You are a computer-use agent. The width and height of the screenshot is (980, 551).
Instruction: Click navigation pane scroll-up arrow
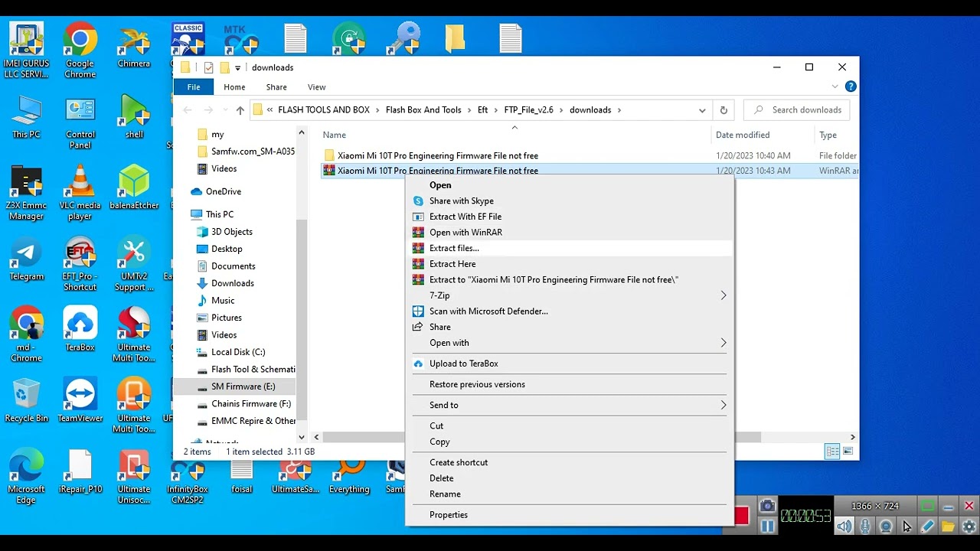tap(302, 133)
